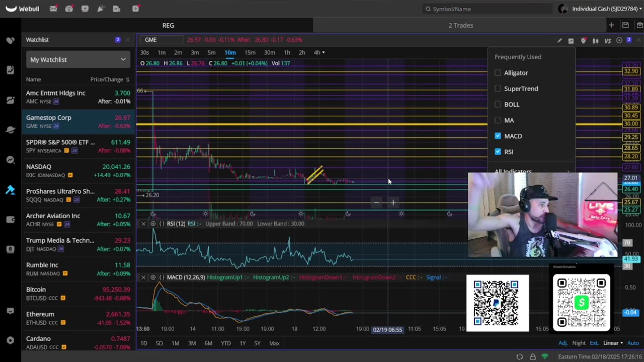Open chart settings hexagon icon
Image resolution: width=644 pixels, height=362 pixels.
[x=619, y=40]
